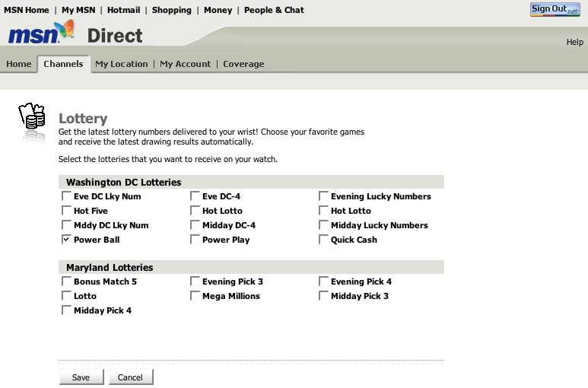The image size is (588, 388).
Task: Uncheck the Power Ball checkbox
Action: click(66, 240)
